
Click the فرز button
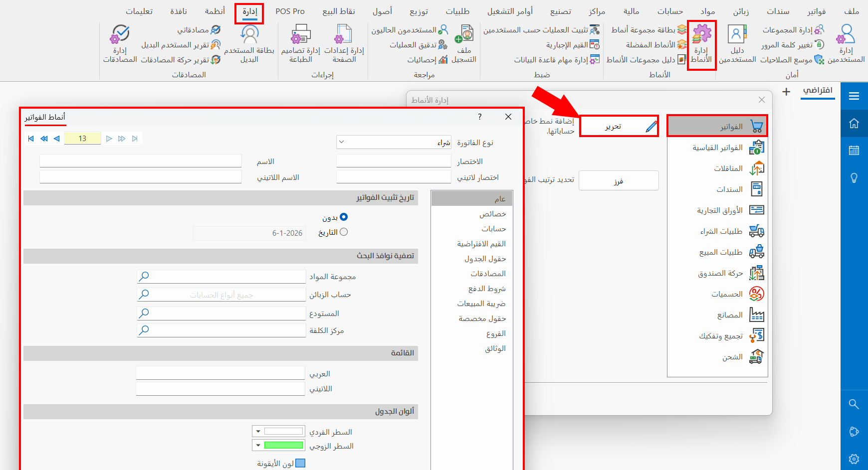[619, 180]
